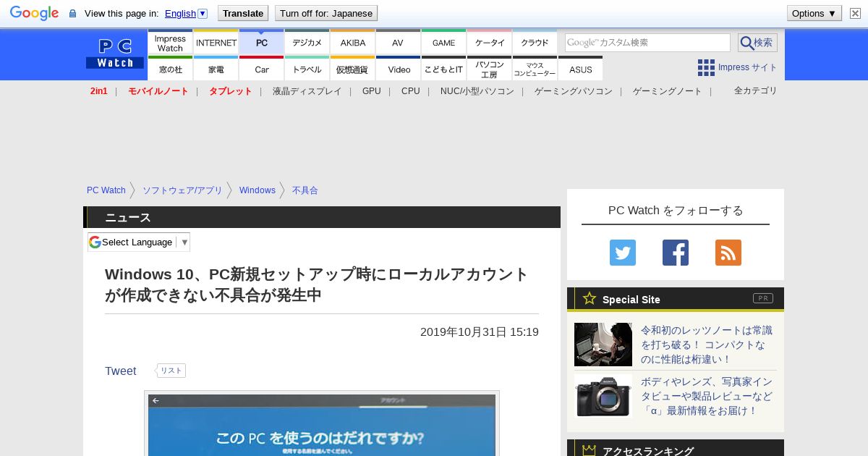Open the トラベル tab

[307, 69]
